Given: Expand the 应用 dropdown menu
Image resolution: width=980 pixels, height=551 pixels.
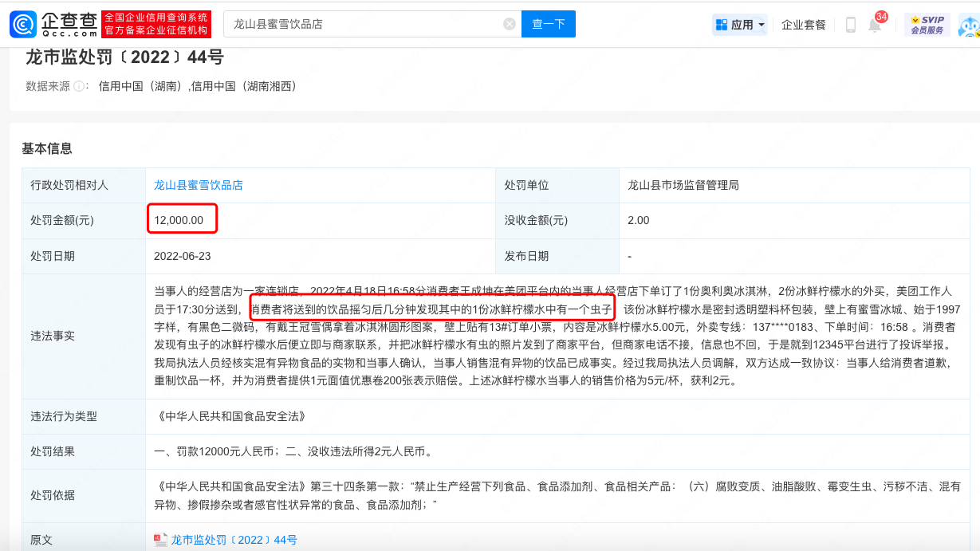Looking at the screenshot, I should point(740,25).
